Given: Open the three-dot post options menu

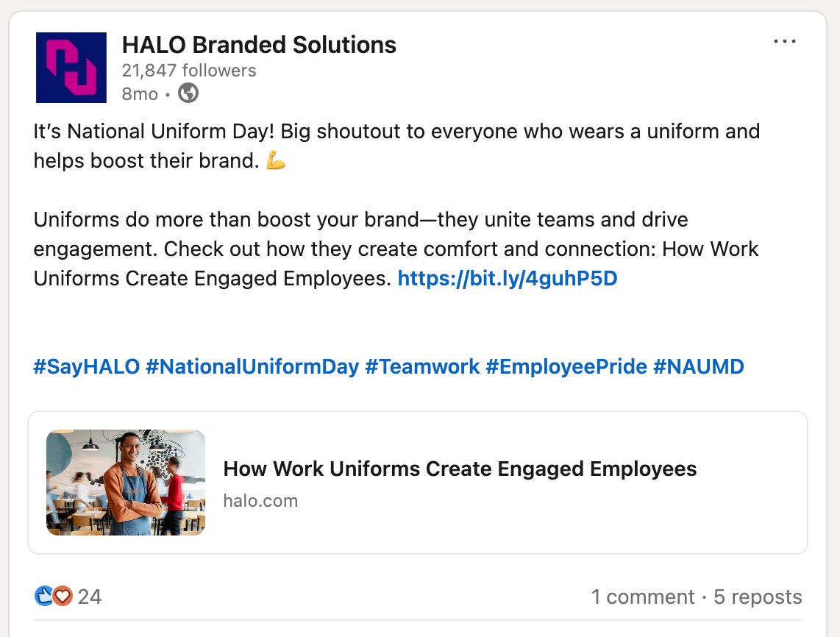Looking at the screenshot, I should (785, 42).
